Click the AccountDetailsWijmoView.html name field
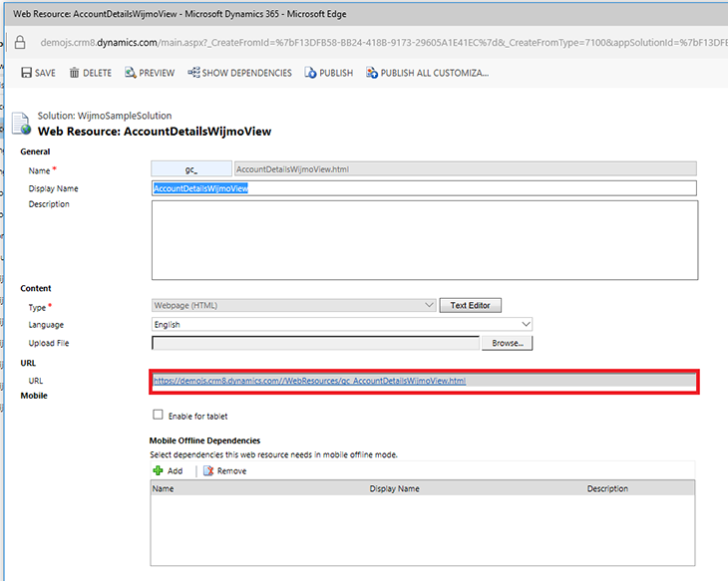 (465, 168)
